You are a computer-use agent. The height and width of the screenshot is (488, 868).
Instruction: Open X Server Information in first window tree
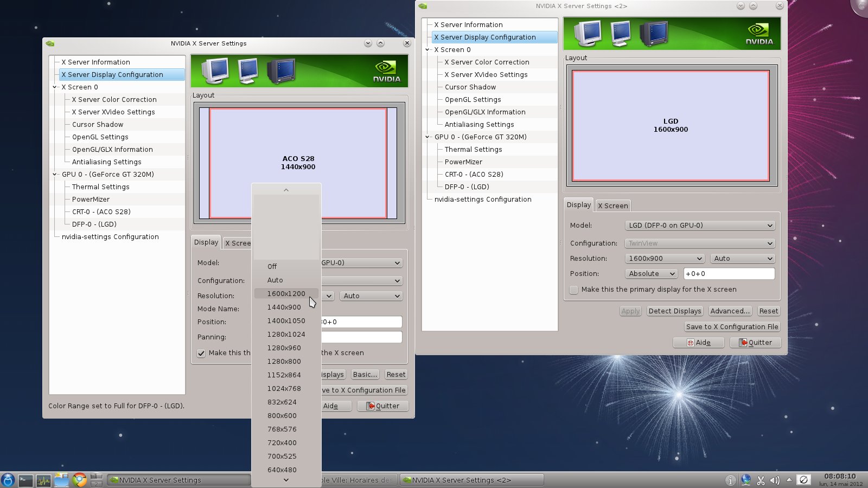click(x=95, y=62)
